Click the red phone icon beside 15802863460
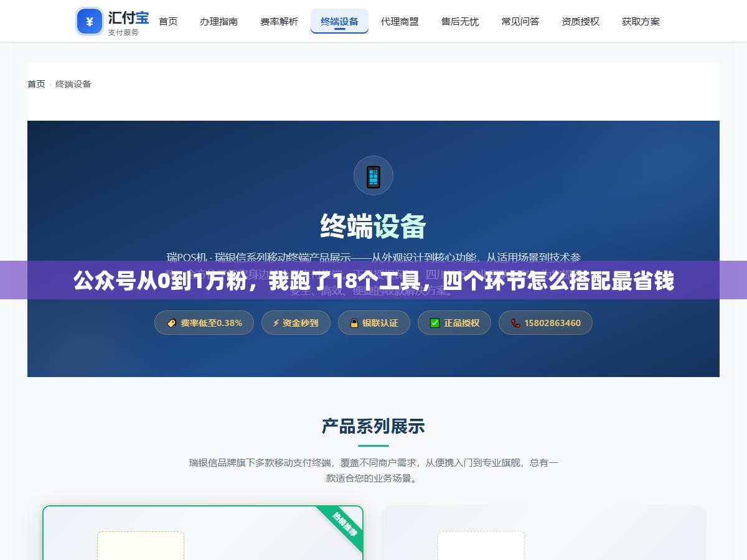The image size is (747, 560). 515,323
